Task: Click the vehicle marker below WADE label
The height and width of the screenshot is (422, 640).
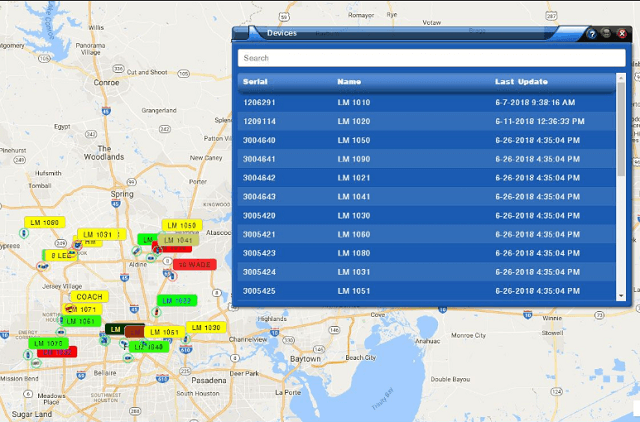Action: click(172, 276)
